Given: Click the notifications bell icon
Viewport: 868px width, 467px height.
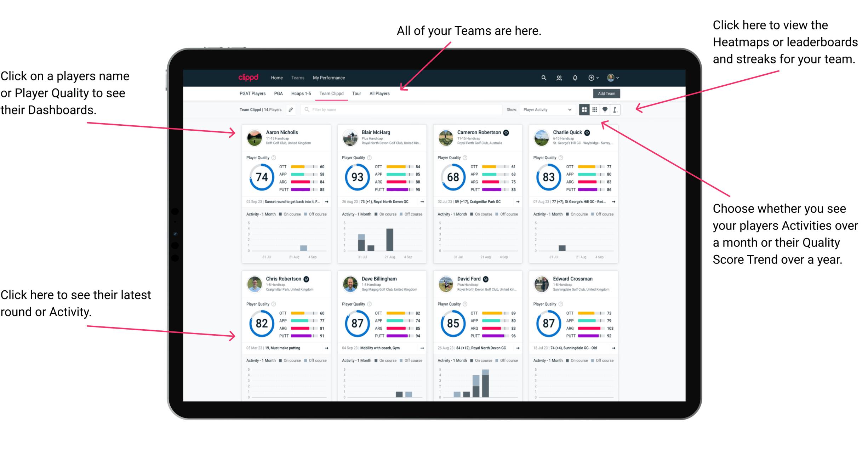Looking at the screenshot, I should click(571, 78).
